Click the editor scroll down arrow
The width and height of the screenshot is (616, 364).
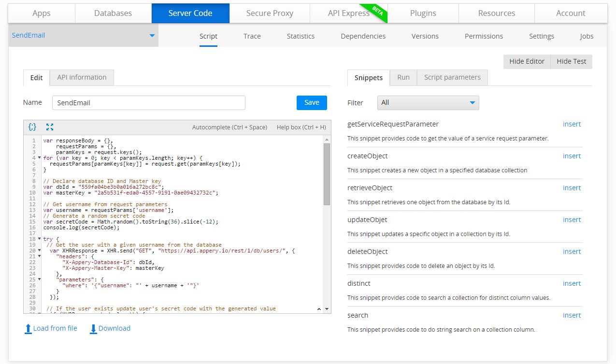(x=327, y=309)
